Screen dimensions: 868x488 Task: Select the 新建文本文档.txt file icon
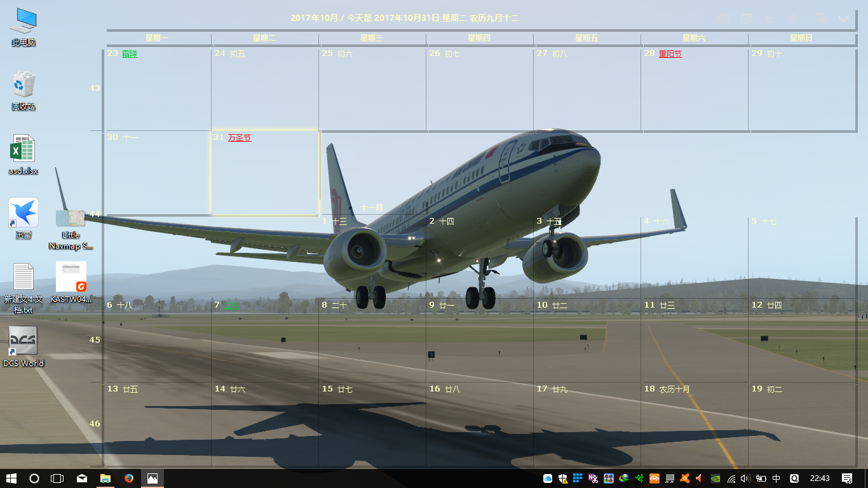click(24, 288)
